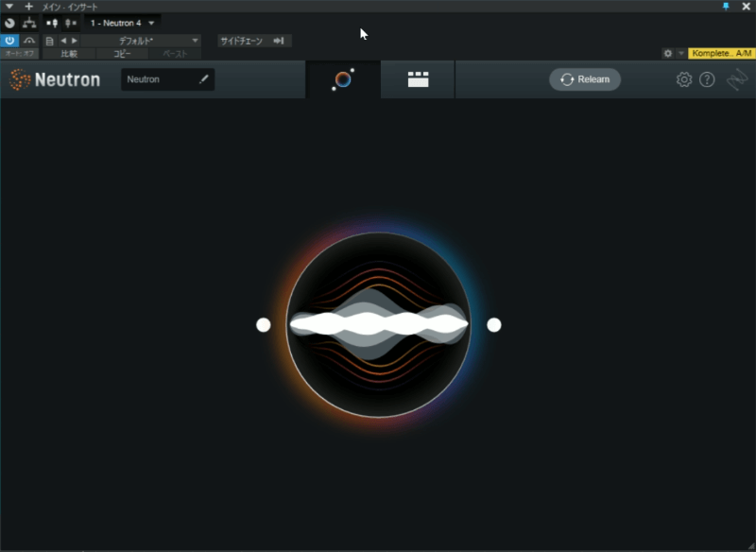
Task: Toggle the blue pin icon in the title bar
Action: pos(726,7)
